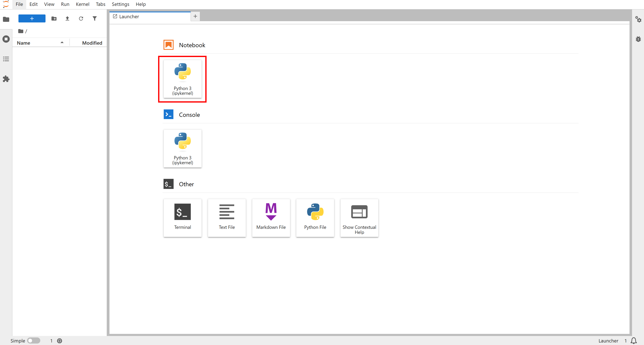Viewport: 644px width, 345px height.
Task: Click the Upload Files icon
Action: coord(67,18)
